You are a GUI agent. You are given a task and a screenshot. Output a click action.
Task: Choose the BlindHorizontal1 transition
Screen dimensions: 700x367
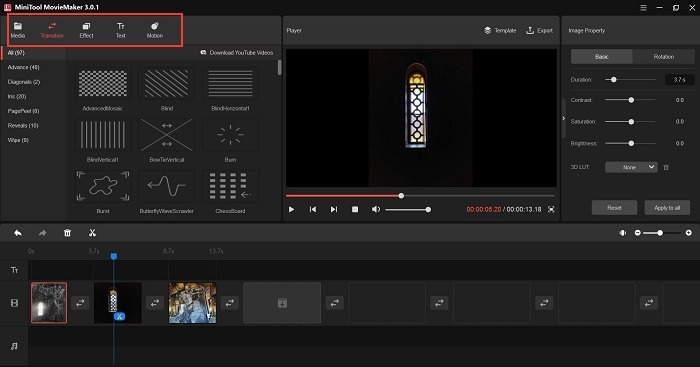[x=230, y=83]
